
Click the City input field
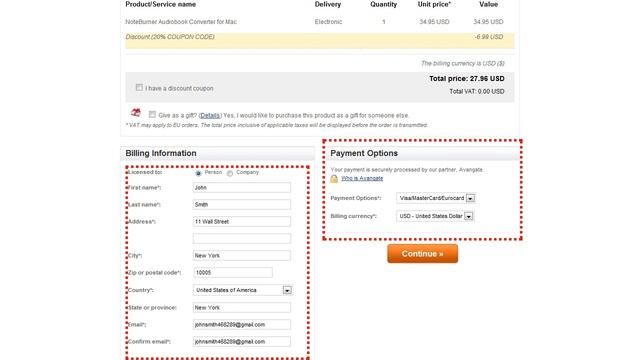click(x=242, y=256)
